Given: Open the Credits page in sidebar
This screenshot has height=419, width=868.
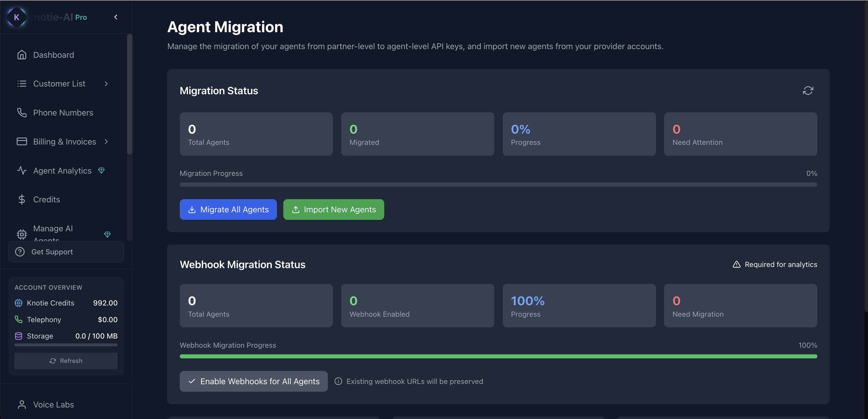Looking at the screenshot, I should tap(47, 199).
